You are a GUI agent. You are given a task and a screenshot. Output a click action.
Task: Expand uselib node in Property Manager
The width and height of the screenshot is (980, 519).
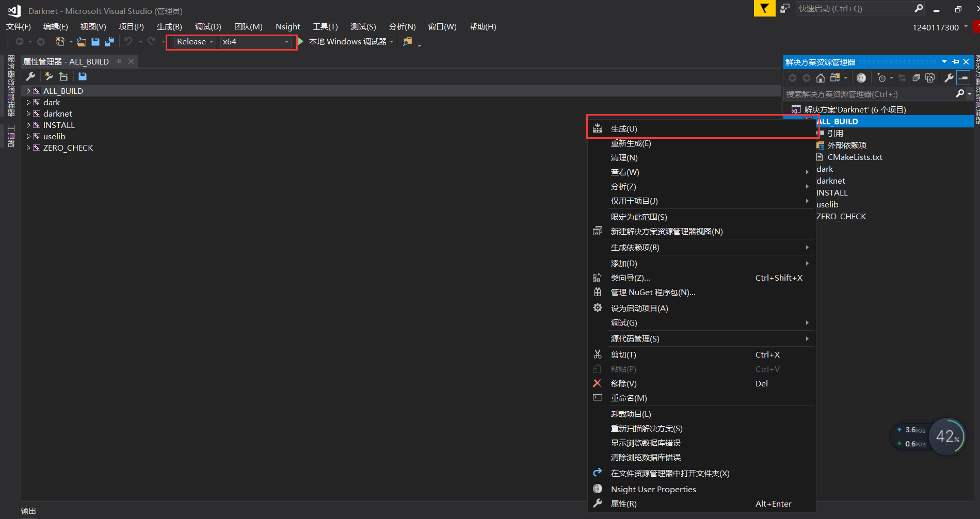coord(28,136)
